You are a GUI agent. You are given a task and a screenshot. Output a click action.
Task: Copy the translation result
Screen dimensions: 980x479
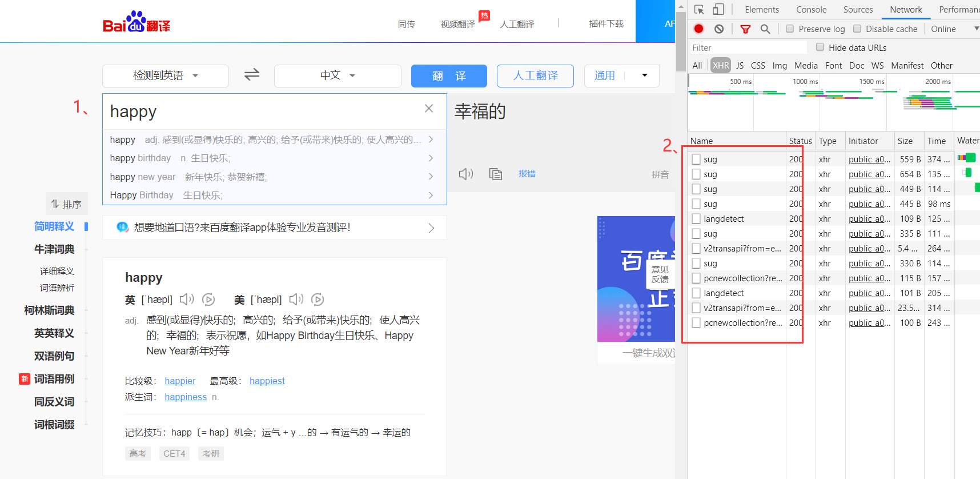(496, 174)
